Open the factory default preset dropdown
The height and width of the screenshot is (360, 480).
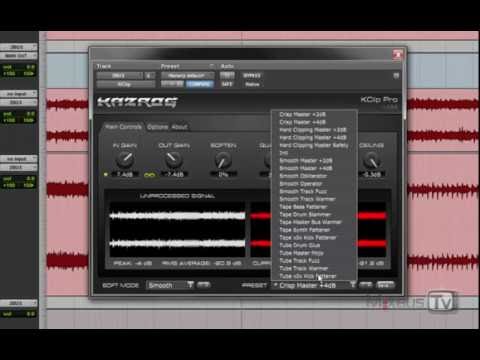click(x=187, y=76)
